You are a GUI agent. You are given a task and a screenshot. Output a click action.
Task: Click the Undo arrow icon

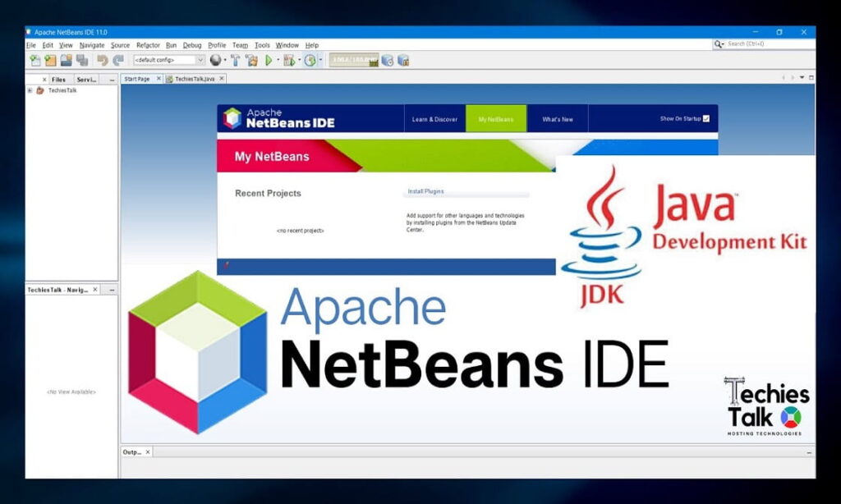pyautogui.click(x=103, y=60)
